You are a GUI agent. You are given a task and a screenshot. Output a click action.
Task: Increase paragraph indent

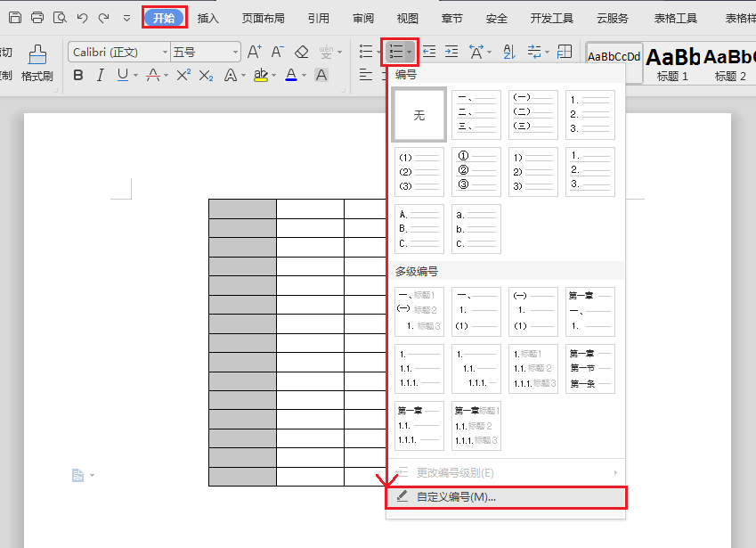451,52
